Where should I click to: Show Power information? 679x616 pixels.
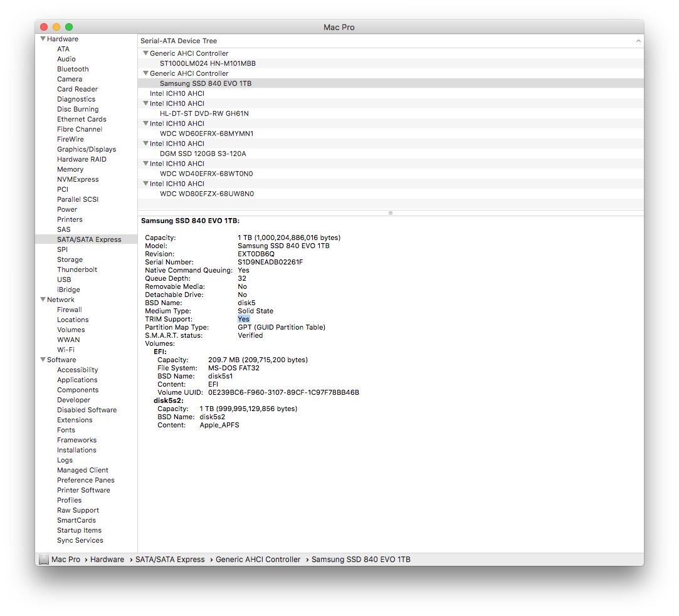(x=67, y=209)
